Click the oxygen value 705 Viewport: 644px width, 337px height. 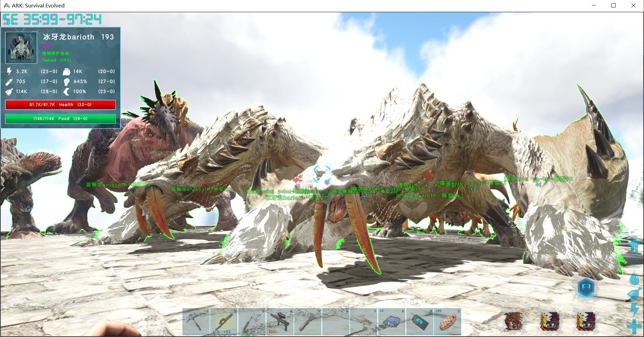pyautogui.click(x=21, y=82)
